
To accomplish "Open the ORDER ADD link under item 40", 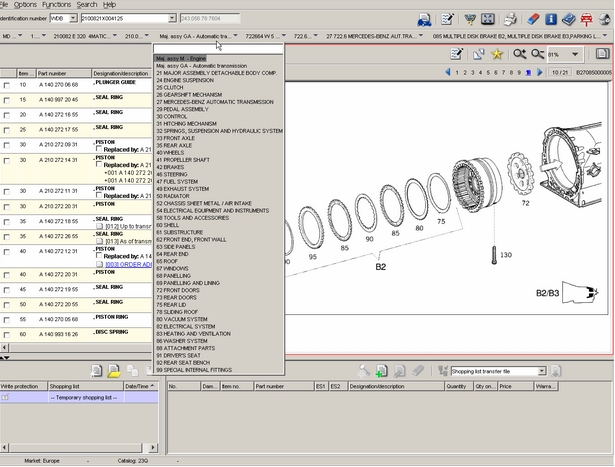I will (x=129, y=264).
